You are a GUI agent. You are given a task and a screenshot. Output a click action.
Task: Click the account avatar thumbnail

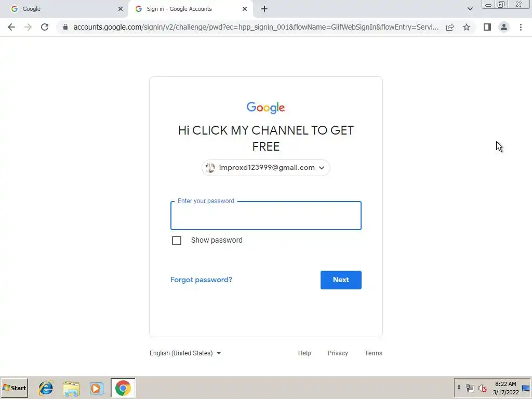[x=210, y=168]
